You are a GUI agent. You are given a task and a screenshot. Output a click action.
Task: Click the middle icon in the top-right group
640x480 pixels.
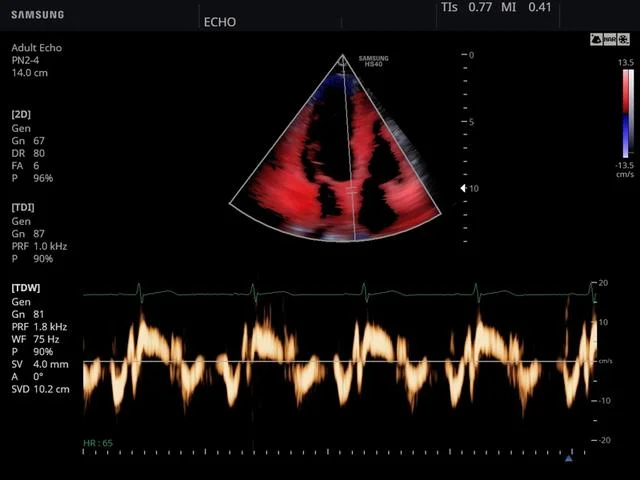[x=610, y=40]
